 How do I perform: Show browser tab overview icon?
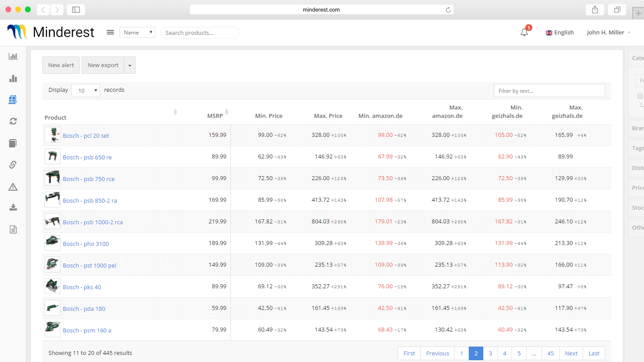[x=617, y=10]
